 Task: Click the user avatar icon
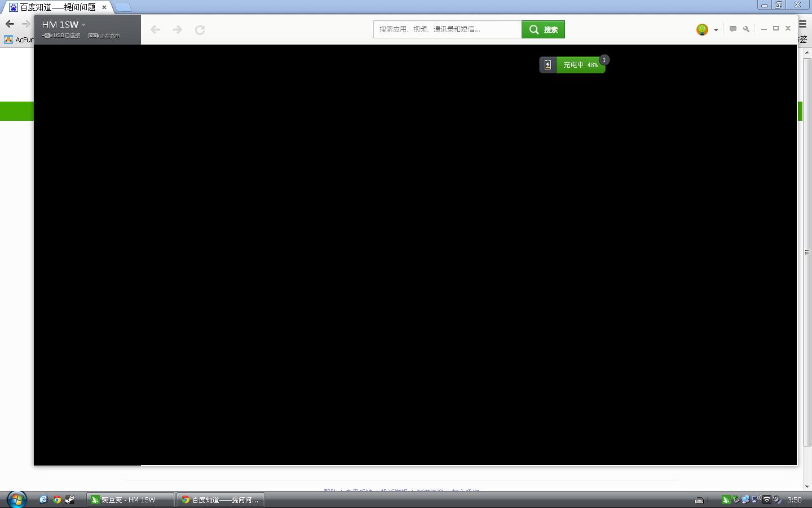702,29
